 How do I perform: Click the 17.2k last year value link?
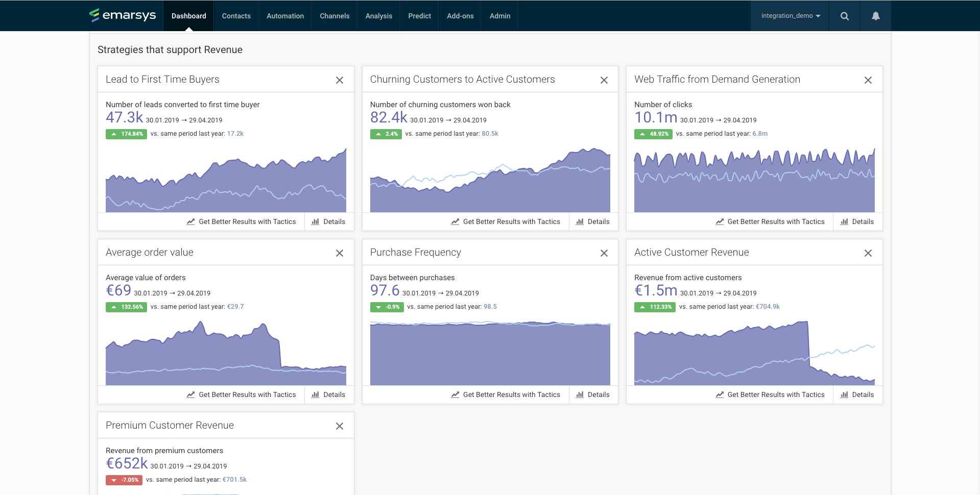[x=235, y=134]
